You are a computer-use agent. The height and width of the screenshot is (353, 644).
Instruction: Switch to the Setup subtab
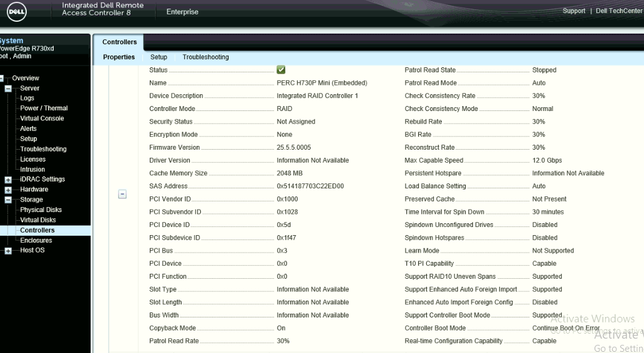point(159,57)
